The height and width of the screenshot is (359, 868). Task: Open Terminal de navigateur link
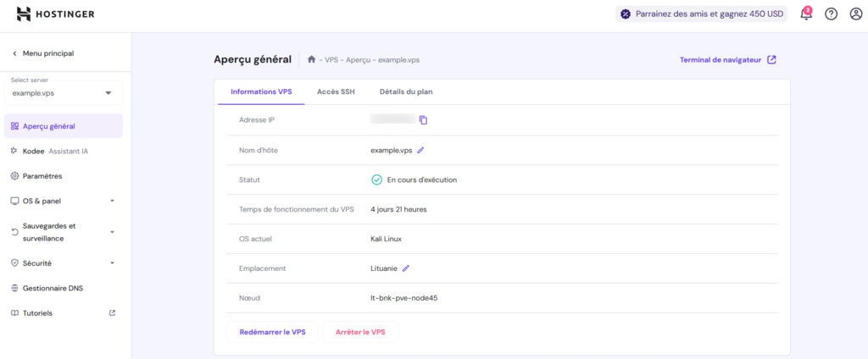pos(728,60)
